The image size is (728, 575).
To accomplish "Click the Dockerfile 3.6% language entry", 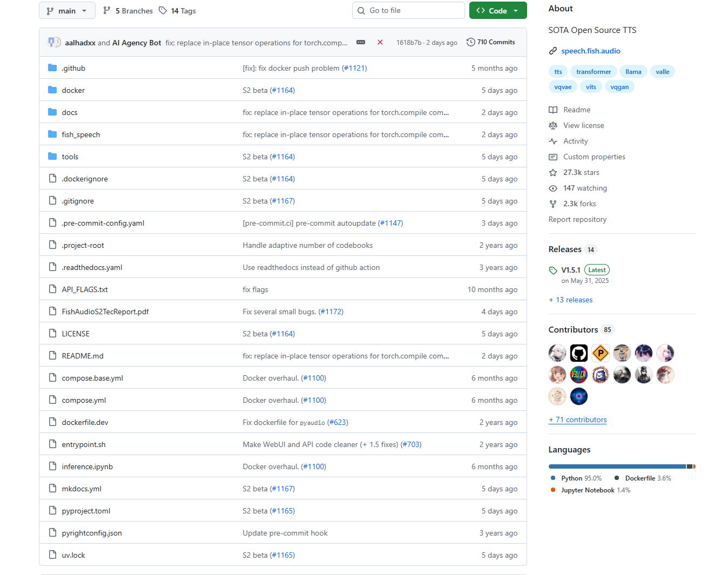I will pos(643,478).
